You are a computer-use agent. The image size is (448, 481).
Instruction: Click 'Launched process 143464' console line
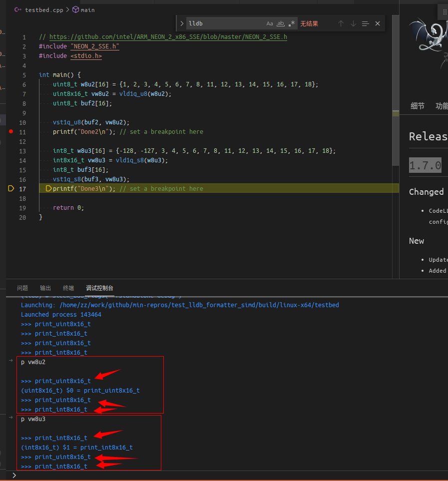61,315
